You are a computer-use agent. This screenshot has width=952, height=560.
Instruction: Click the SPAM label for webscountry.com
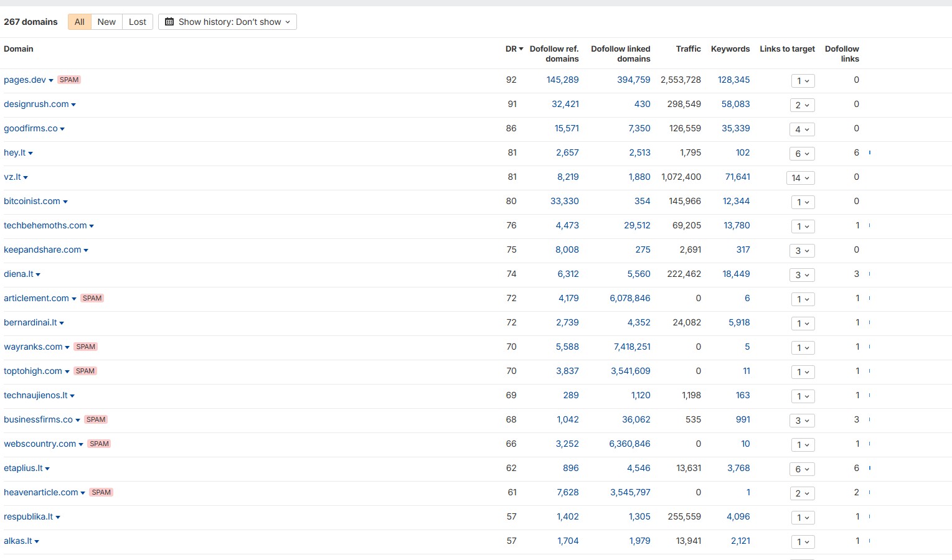point(99,444)
